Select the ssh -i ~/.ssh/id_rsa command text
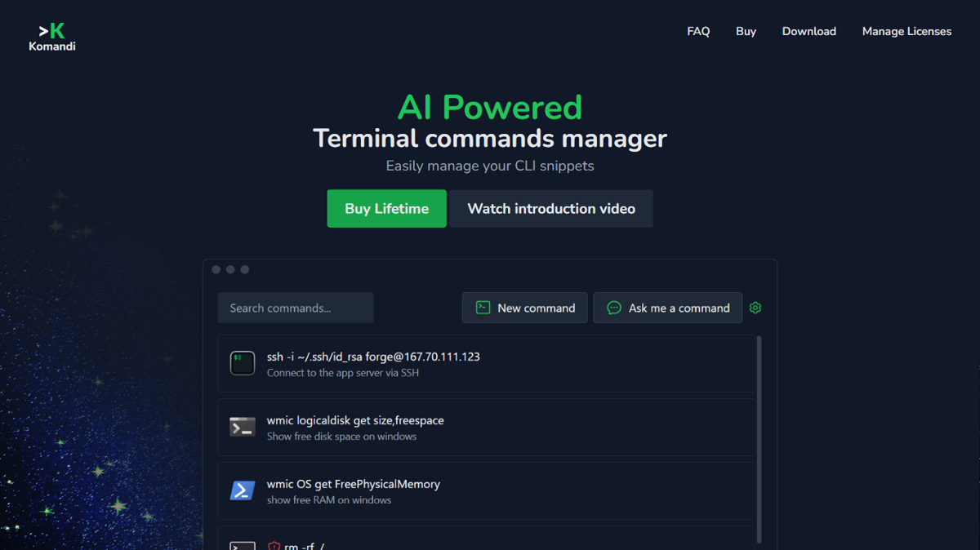The height and width of the screenshot is (550, 980). pyautogui.click(x=373, y=357)
